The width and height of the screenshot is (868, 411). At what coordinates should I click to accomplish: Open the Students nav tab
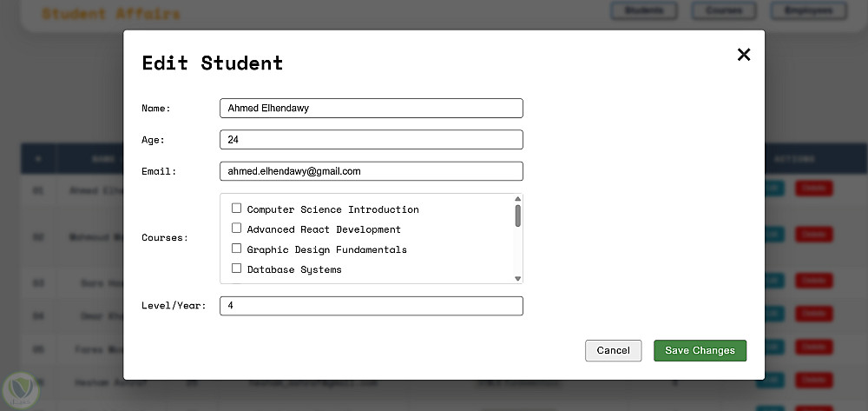coord(644,10)
